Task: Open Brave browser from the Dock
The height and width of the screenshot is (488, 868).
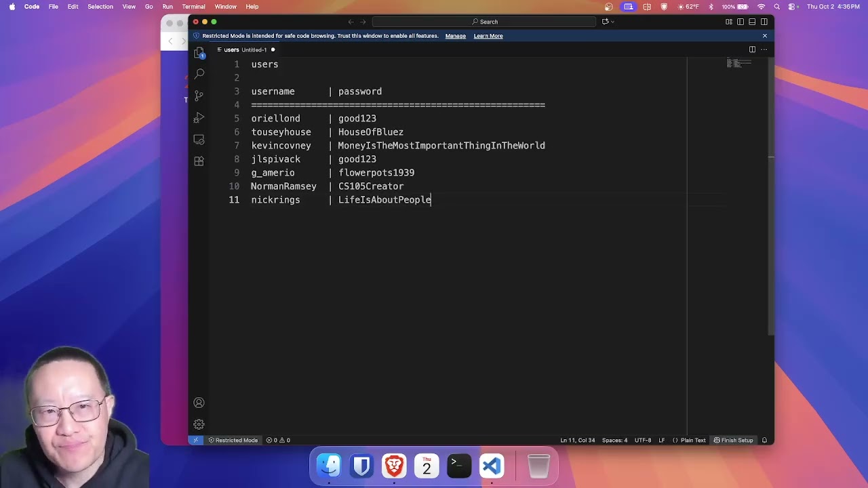Action: 394,466
